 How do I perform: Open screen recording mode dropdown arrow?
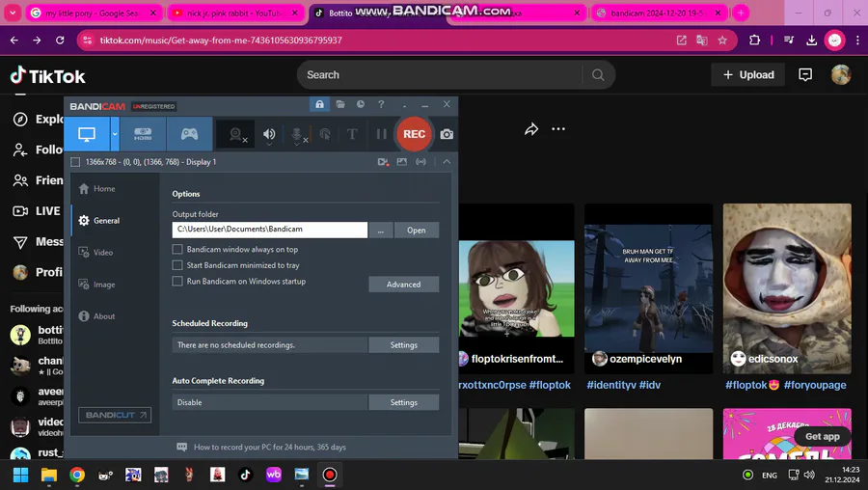(115, 134)
